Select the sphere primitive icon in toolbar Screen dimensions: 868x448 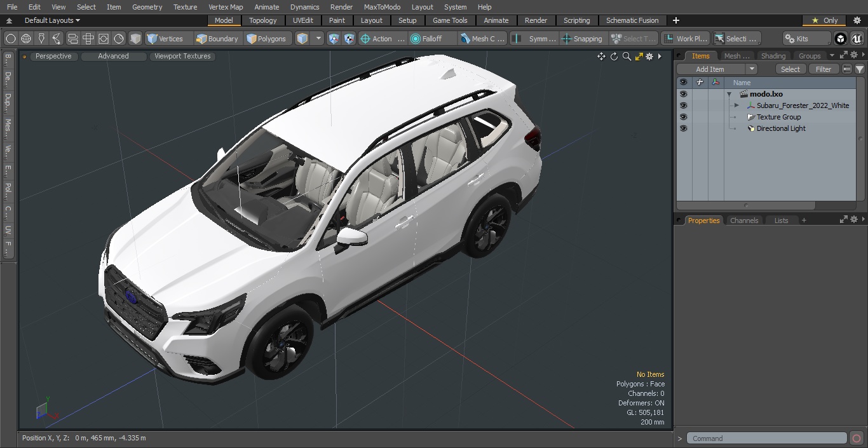click(11, 39)
